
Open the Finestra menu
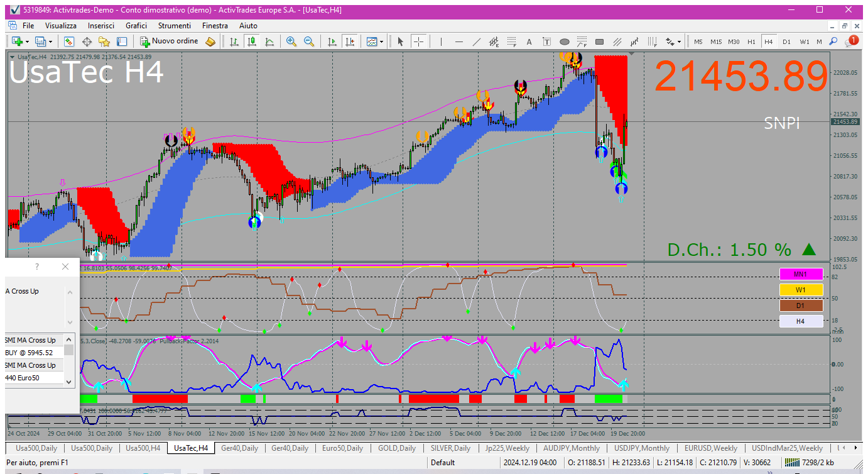(215, 26)
